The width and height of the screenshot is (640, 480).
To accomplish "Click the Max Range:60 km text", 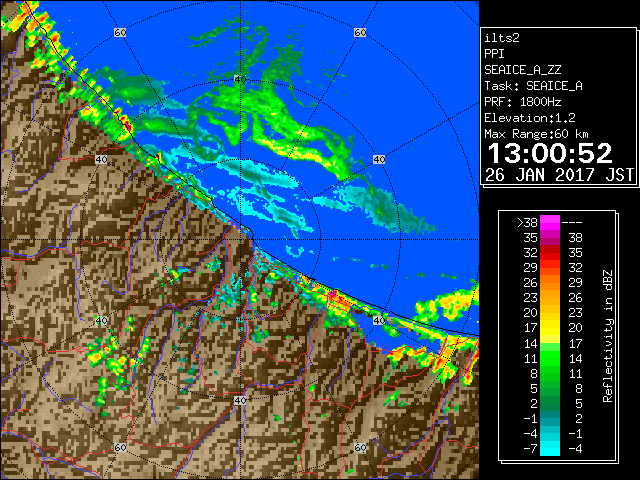I will pyautogui.click(x=536, y=134).
